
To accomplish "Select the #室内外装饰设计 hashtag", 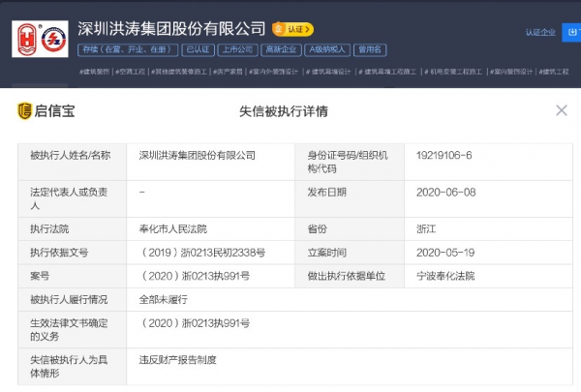I will click(273, 72).
